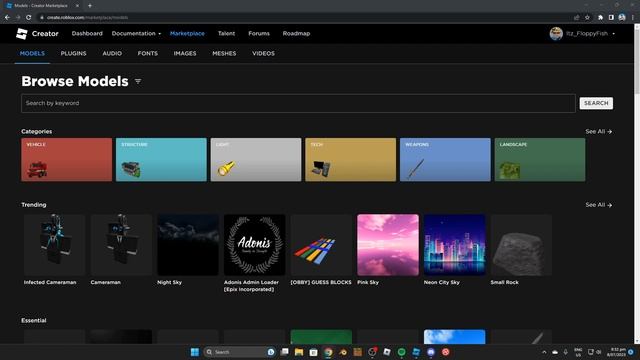
Task: Reload the page with the refresh icon
Action: coord(29,17)
